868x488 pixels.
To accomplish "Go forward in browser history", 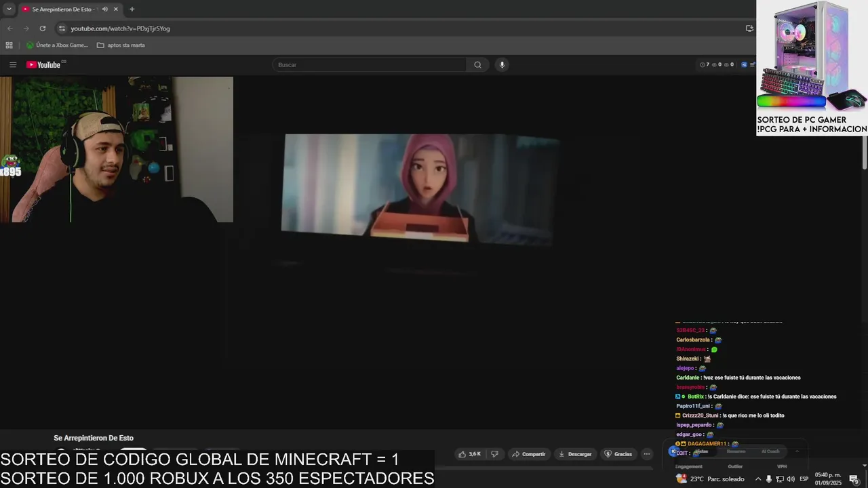I will click(x=26, y=28).
